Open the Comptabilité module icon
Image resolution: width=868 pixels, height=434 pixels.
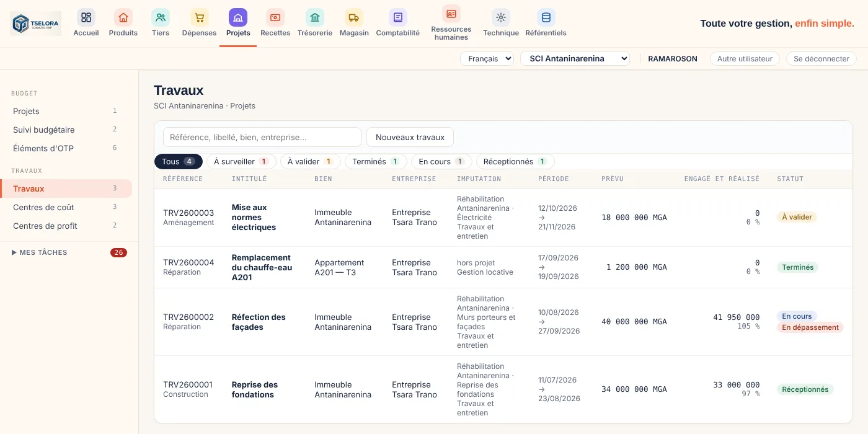(x=398, y=17)
